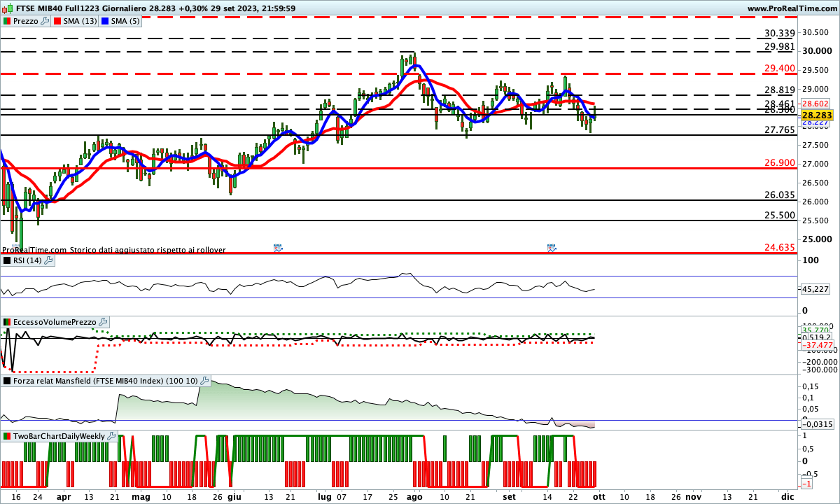Open TwoBarChartDailyWeekly wrench settings

112,435
